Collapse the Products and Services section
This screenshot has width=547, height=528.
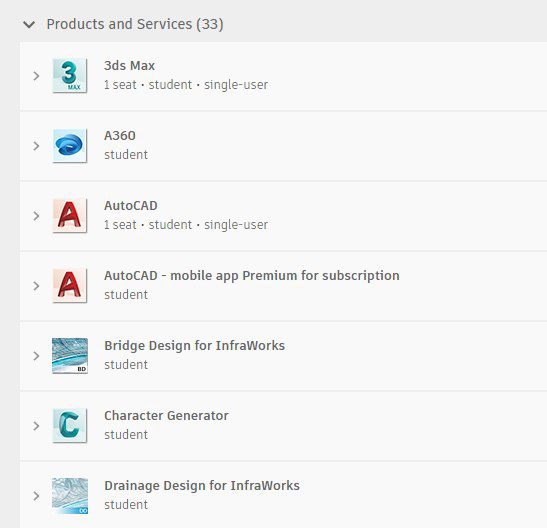(x=29, y=25)
